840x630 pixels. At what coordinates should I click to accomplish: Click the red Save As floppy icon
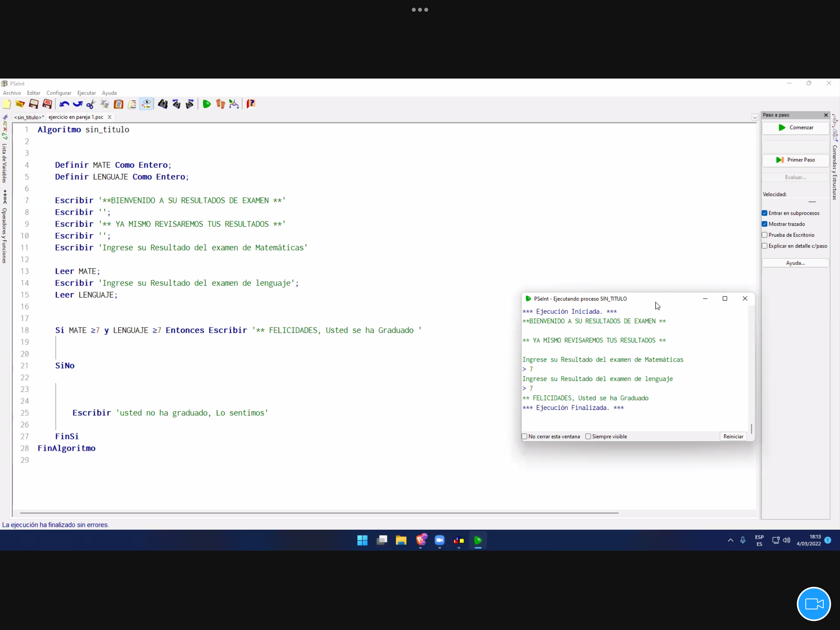click(47, 104)
